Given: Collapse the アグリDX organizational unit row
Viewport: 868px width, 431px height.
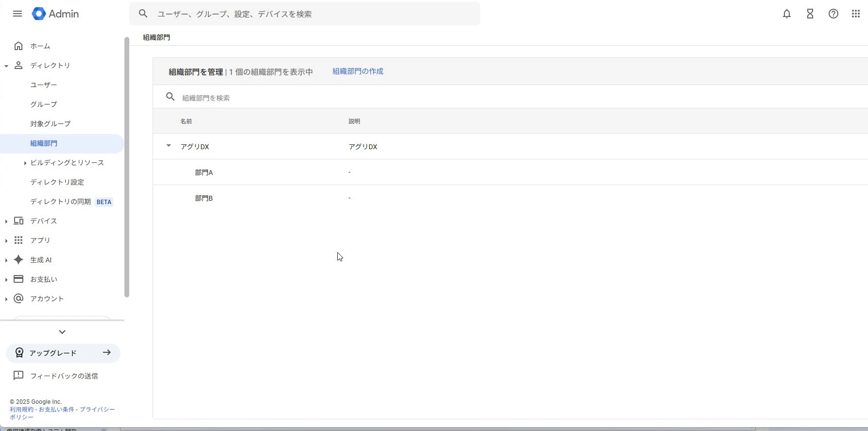Looking at the screenshot, I should (169, 146).
